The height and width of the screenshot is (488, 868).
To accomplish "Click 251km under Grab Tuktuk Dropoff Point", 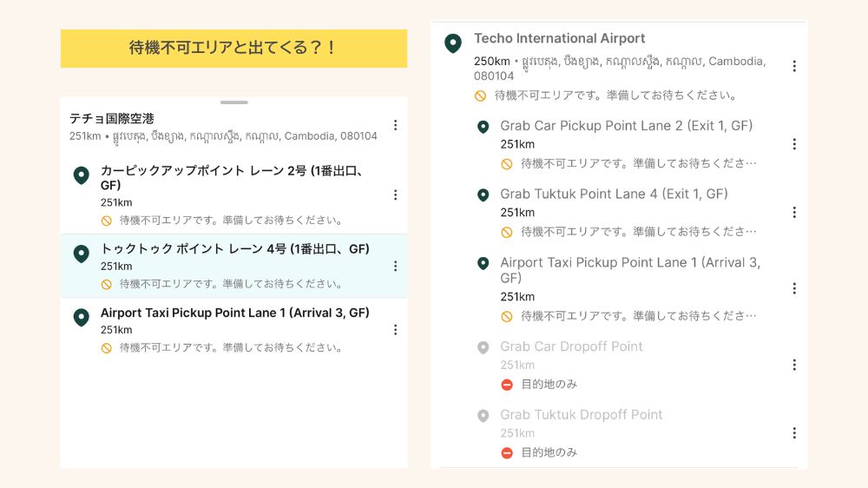I will point(517,433).
